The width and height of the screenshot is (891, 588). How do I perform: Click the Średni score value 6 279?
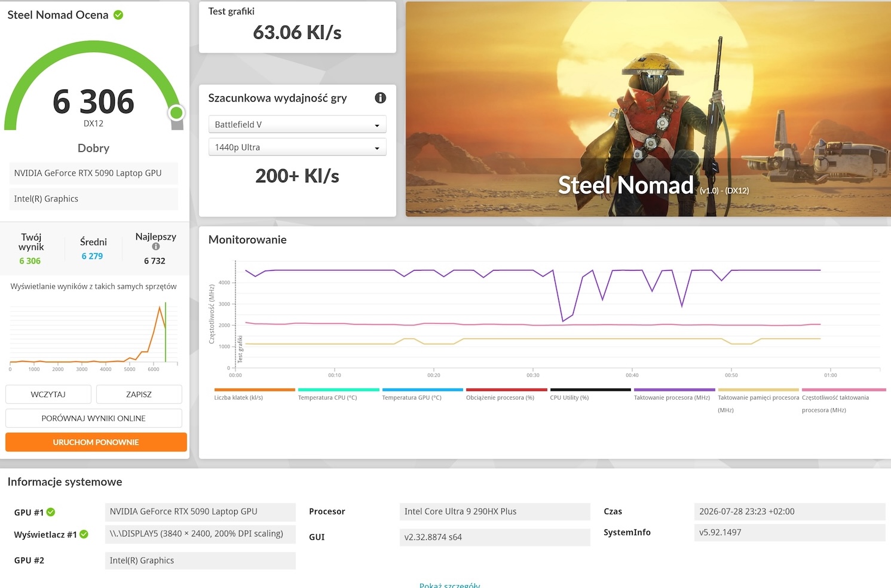pos(92,256)
